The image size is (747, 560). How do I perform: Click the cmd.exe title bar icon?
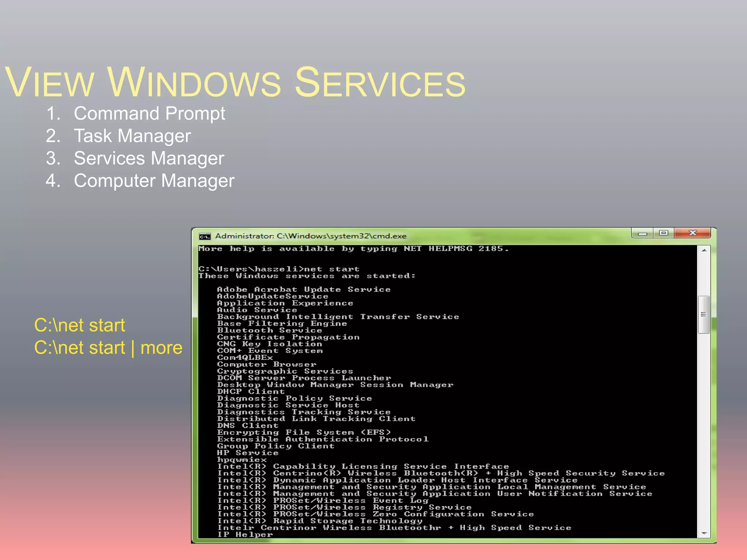[205, 237]
